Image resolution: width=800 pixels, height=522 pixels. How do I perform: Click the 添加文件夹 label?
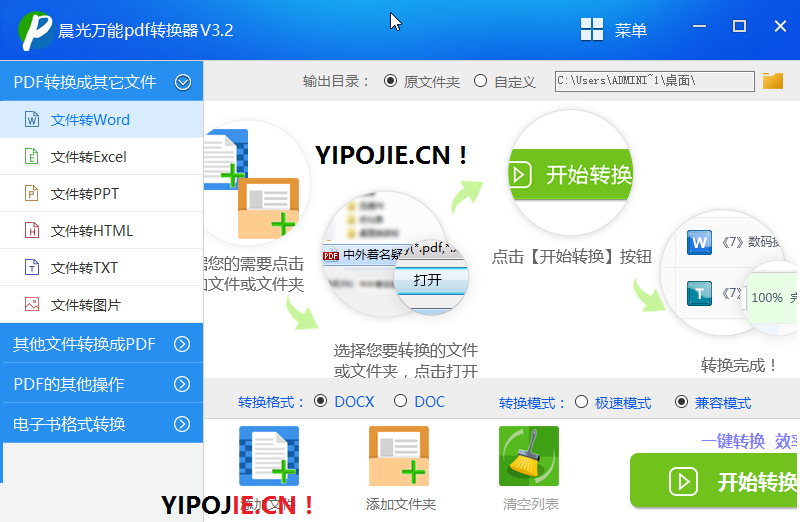tap(401, 504)
